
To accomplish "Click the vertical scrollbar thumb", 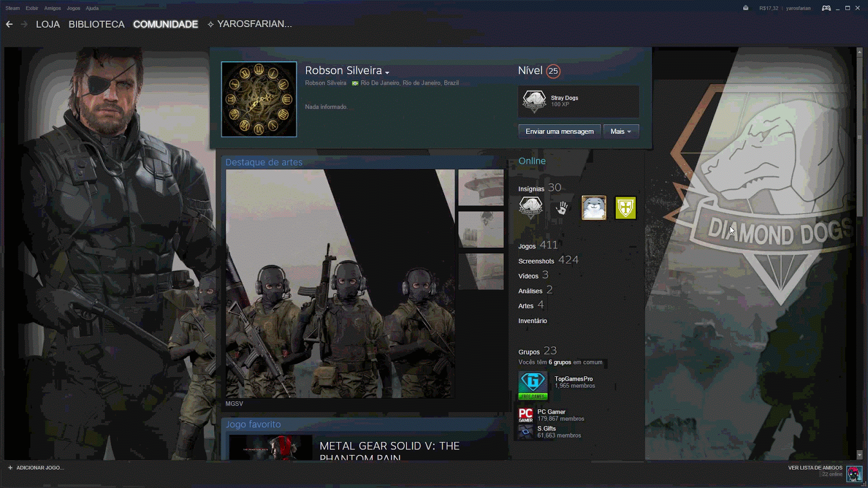I will [859, 137].
